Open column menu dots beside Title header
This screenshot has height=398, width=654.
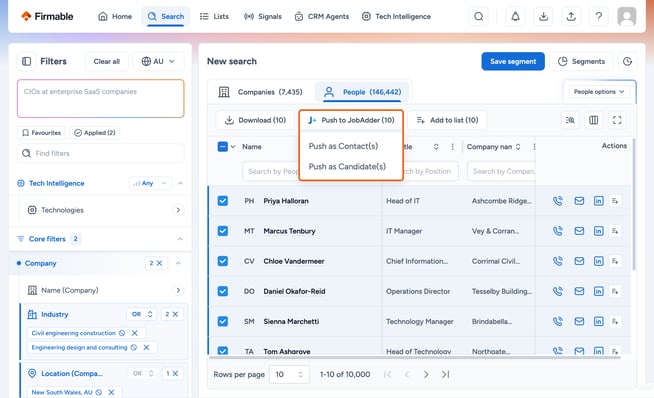[453, 147]
